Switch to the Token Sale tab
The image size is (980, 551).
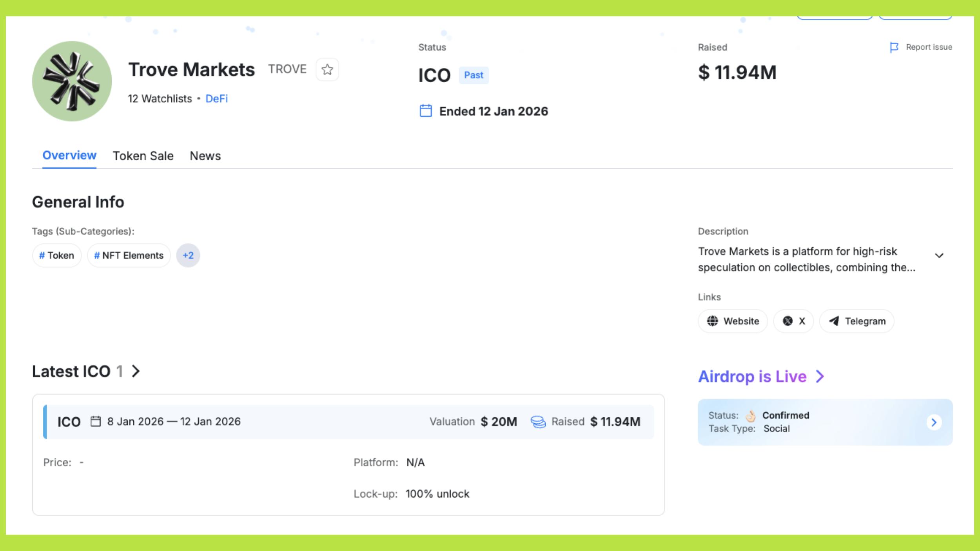click(x=143, y=156)
